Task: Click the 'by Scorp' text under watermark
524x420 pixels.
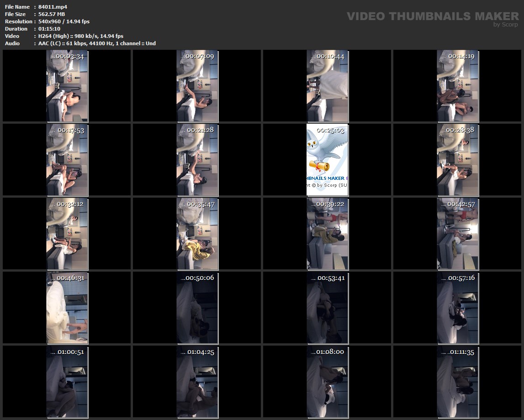Action: click(505, 25)
